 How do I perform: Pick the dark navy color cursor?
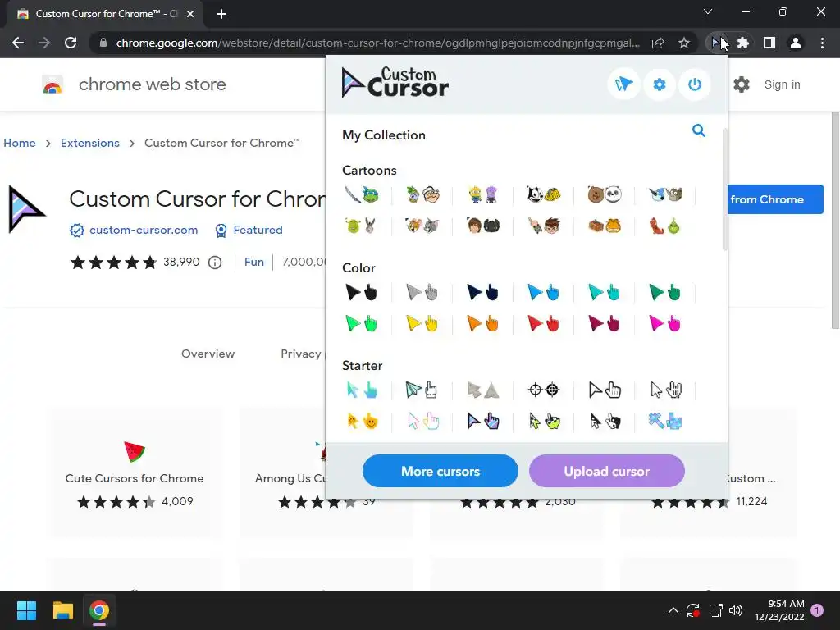coord(483,292)
